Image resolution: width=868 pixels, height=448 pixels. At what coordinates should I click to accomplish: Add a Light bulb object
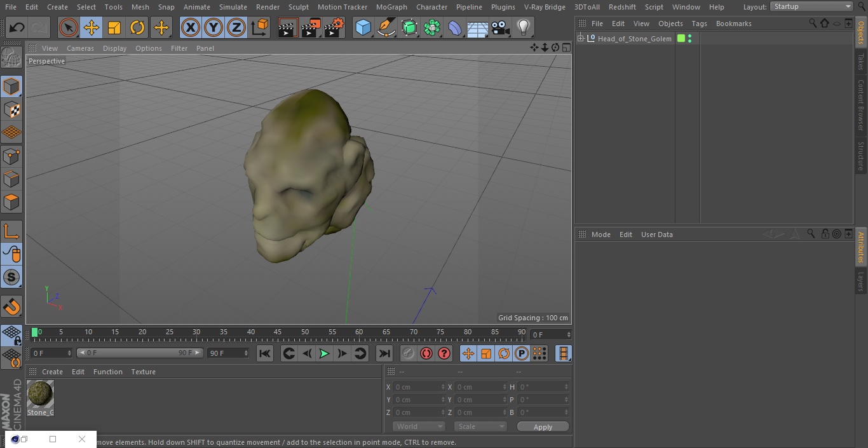tap(524, 27)
